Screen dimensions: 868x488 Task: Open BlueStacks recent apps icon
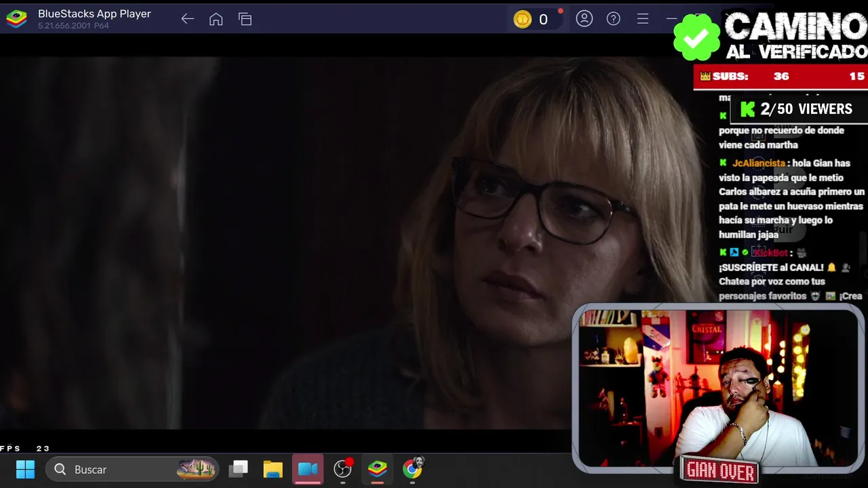245,19
